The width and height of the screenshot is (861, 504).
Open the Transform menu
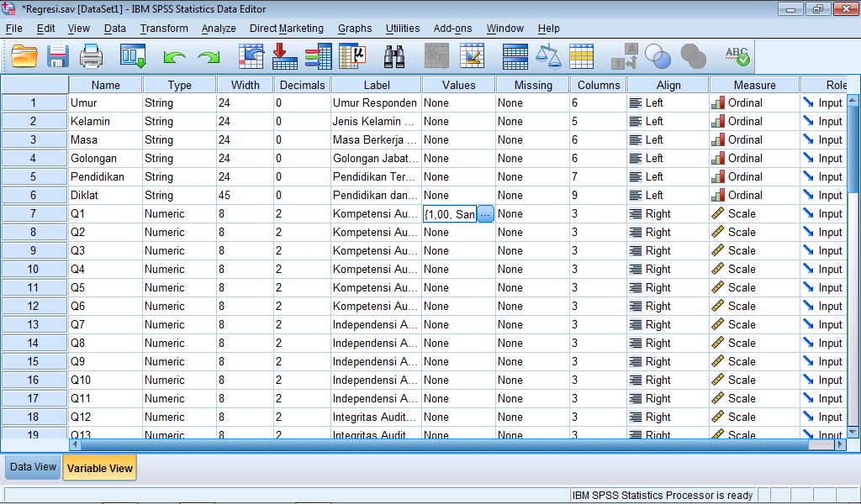164,29
